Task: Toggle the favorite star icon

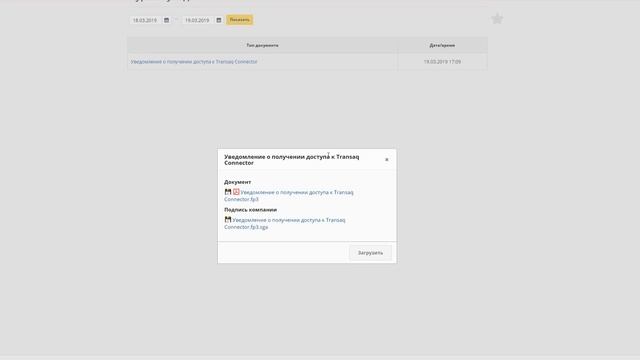Action: (x=497, y=19)
